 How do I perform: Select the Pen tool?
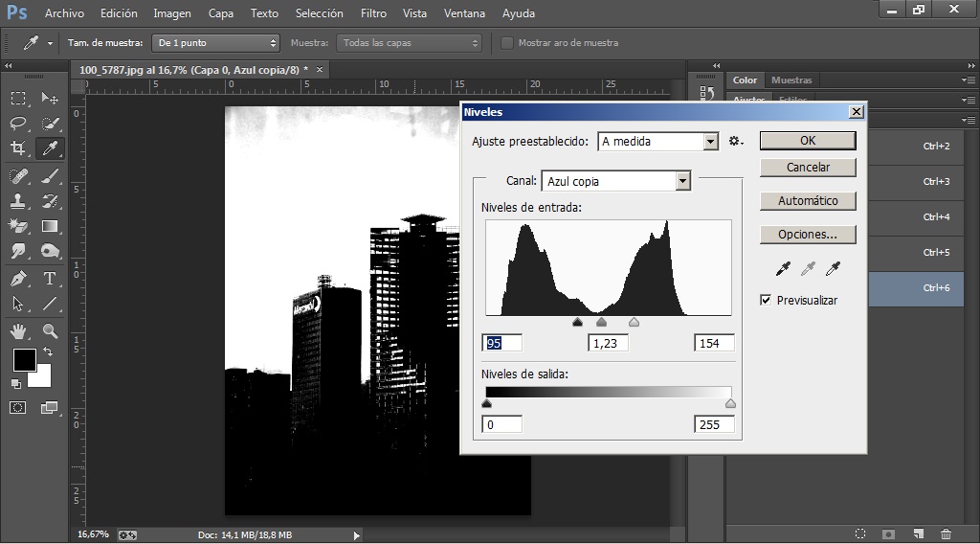pyautogui.click(x=18, y=279)
